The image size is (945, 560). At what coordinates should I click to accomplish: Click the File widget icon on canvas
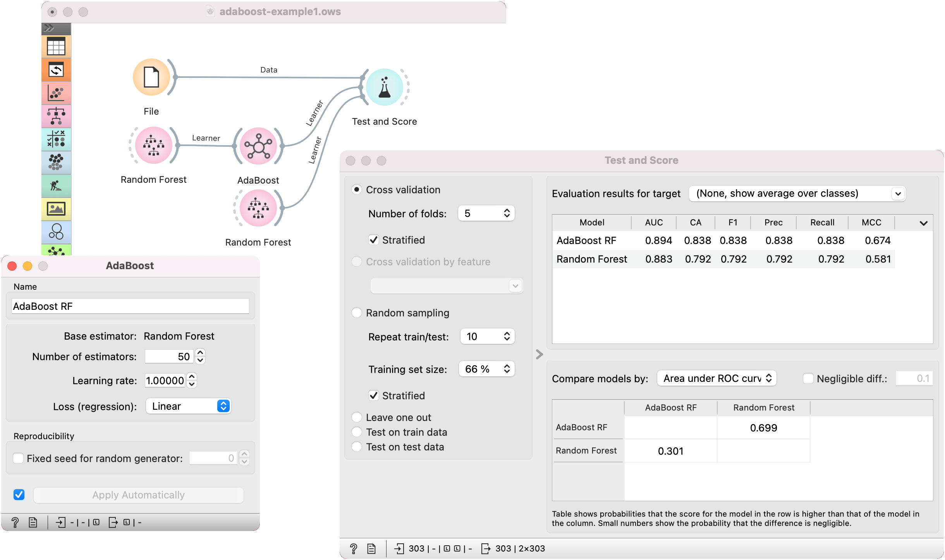(x=151, y=77)
